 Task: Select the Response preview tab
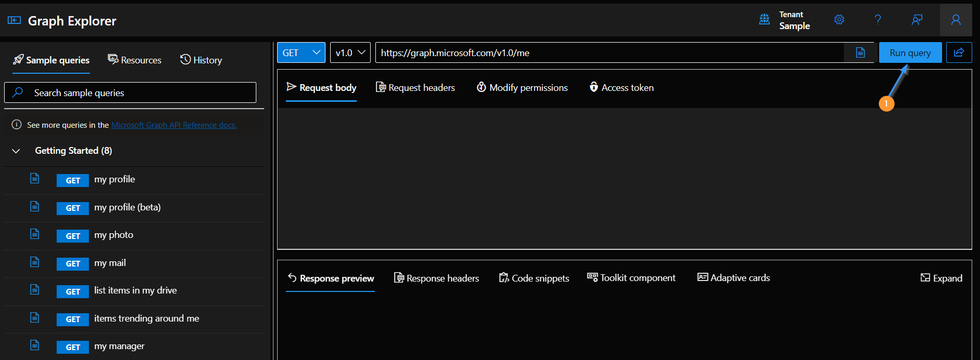click(331, 278)
